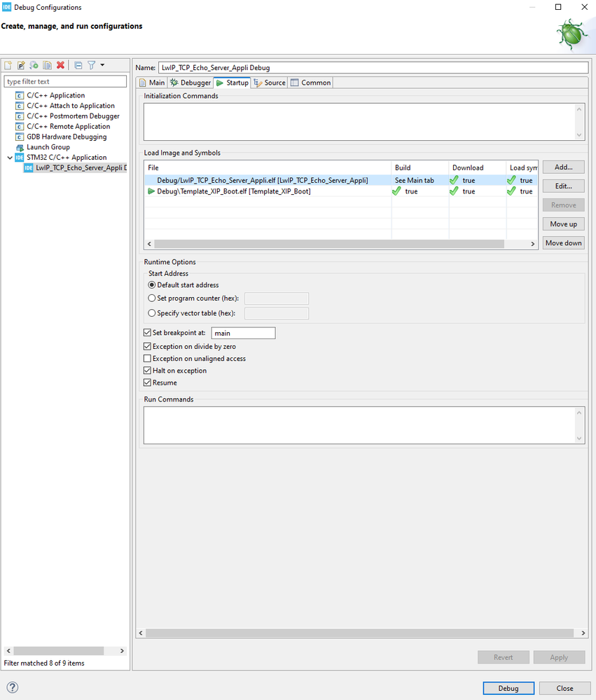This screenshot has height=700, width=596.
Task: Select the Template_XIP_Boot.elf file row
Action: (x=341, y=191)
